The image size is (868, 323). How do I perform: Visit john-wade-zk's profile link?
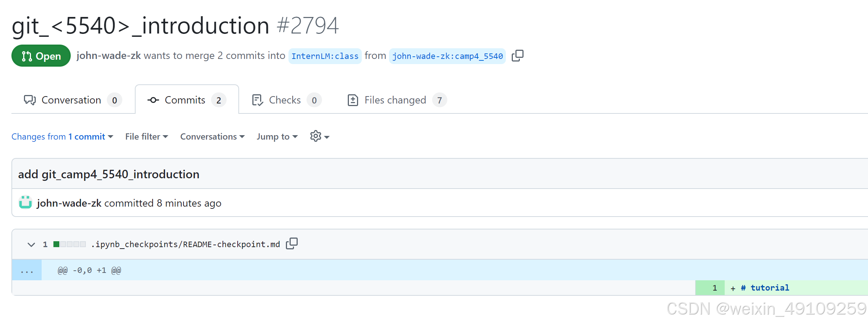click(x=108, y=56)
